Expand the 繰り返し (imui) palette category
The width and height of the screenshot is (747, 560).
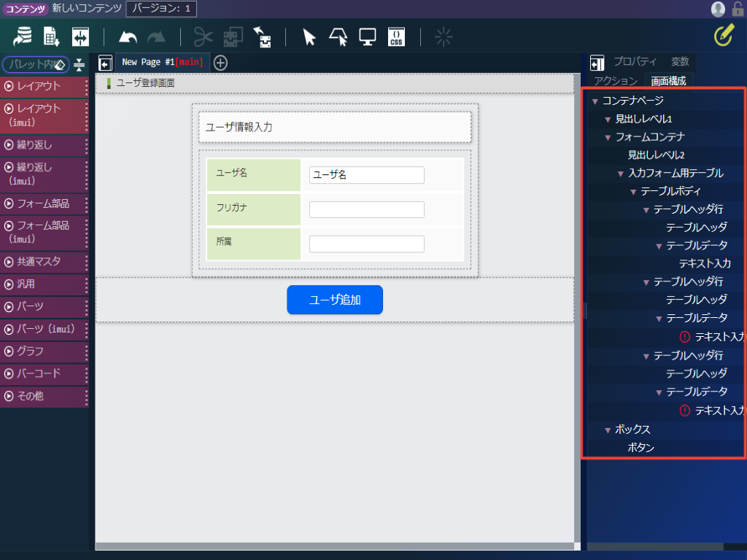[44, 174]
